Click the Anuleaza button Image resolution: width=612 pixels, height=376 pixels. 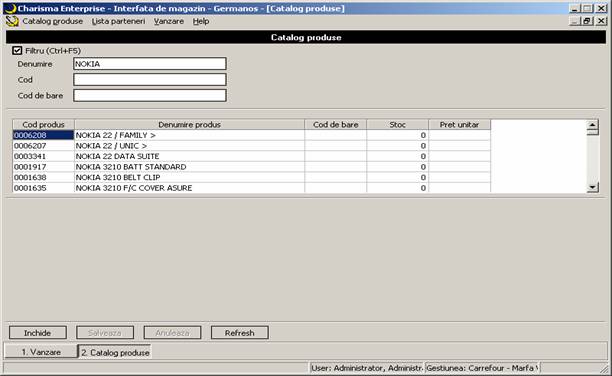(x=172, y=333)
